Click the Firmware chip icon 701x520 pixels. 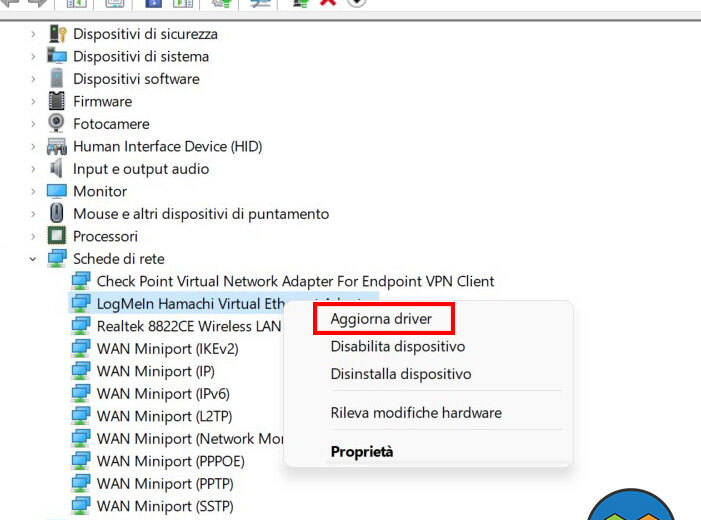[x=57, y=101]
